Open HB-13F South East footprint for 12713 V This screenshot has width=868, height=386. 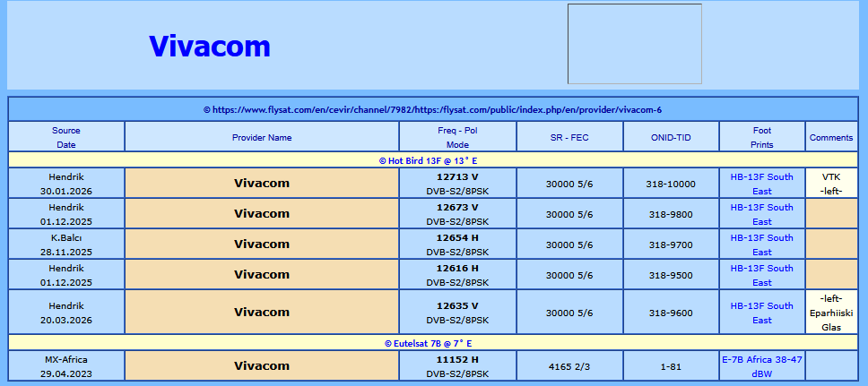[761, 184]
